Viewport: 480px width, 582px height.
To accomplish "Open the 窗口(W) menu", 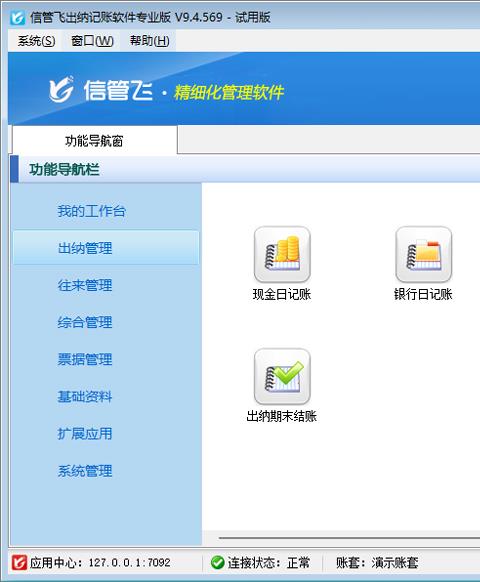I will coord(92,40).
